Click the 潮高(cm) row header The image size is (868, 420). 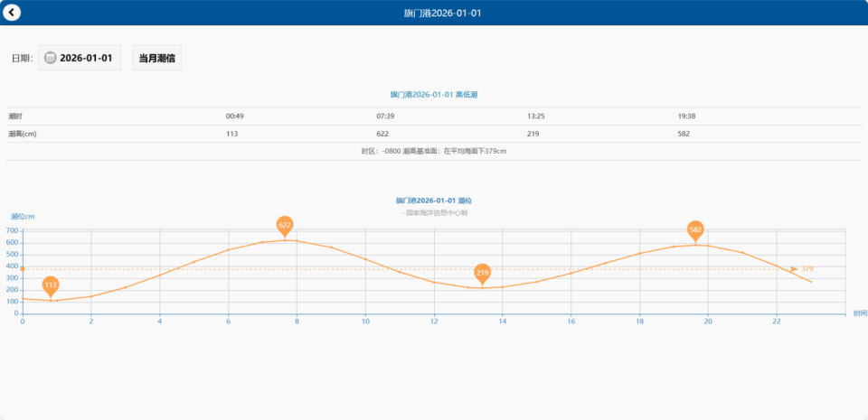point(23,135)
